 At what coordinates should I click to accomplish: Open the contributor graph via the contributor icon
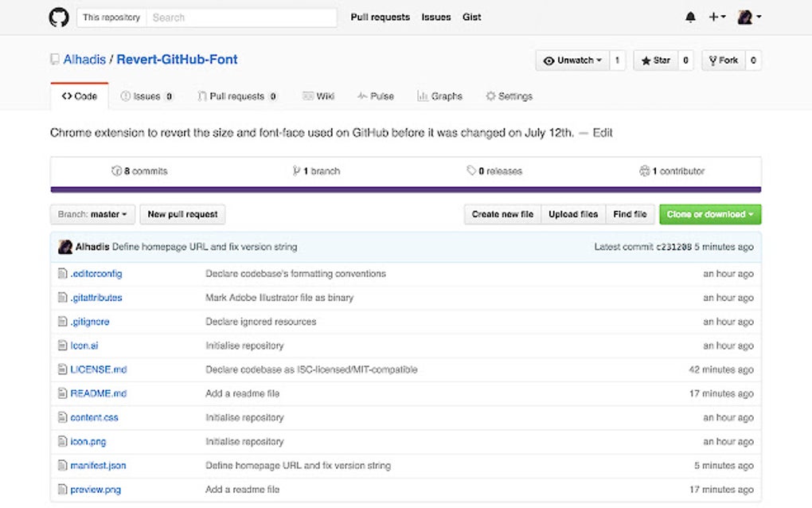pos(645,170)
